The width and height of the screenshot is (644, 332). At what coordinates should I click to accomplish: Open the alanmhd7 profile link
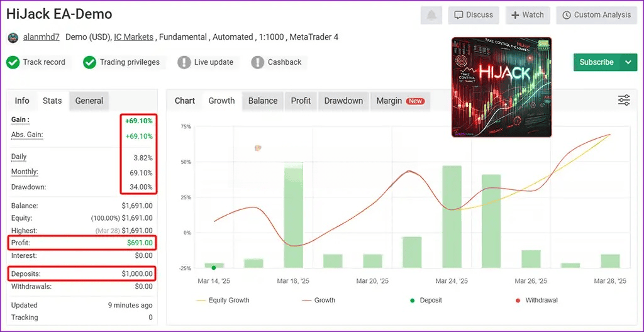(42, 37)
